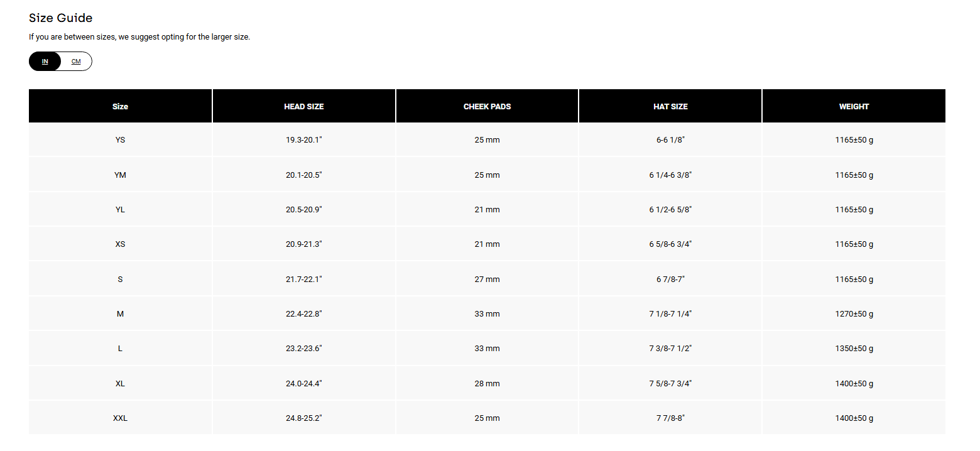The height and width of the screenshot is (451, 980).
Task: Click the WEIGHT column header
Action: click(854, 107)
